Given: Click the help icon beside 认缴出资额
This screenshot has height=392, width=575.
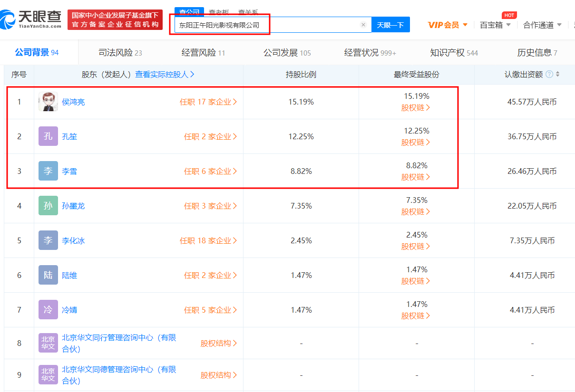Looking at the screenshot, I should point(549,75).
